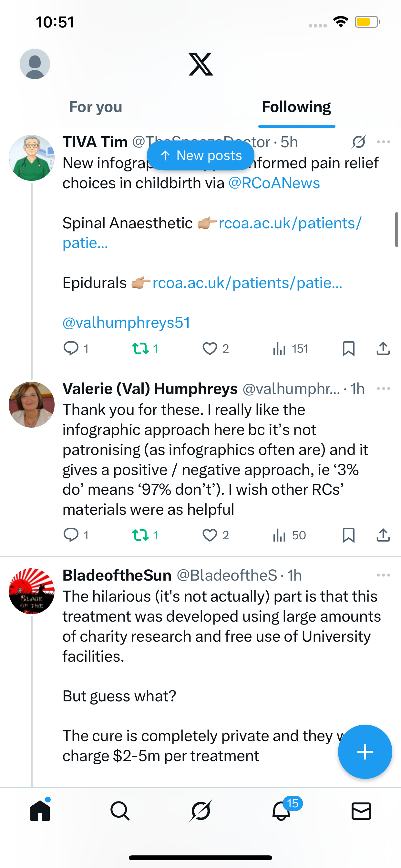Image resolution: width=401 pixels, height=868 pixels.
Task: Switch to the For you tab
Action: point(96,107)
